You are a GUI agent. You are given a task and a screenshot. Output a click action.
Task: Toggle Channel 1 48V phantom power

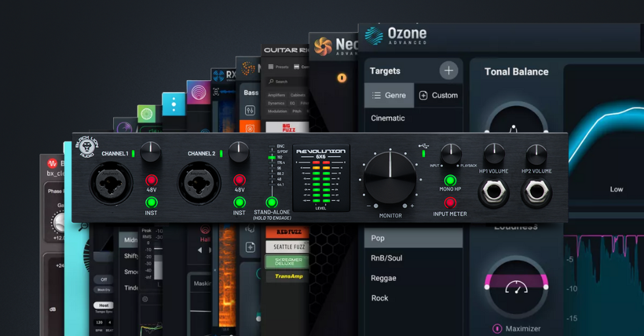click(151, 180)
